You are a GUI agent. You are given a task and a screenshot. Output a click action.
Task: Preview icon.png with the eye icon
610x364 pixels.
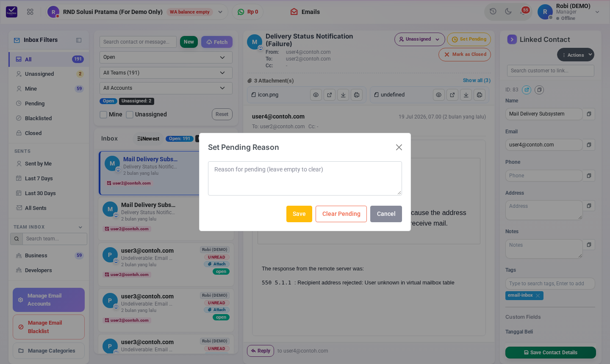click(316, 95)
